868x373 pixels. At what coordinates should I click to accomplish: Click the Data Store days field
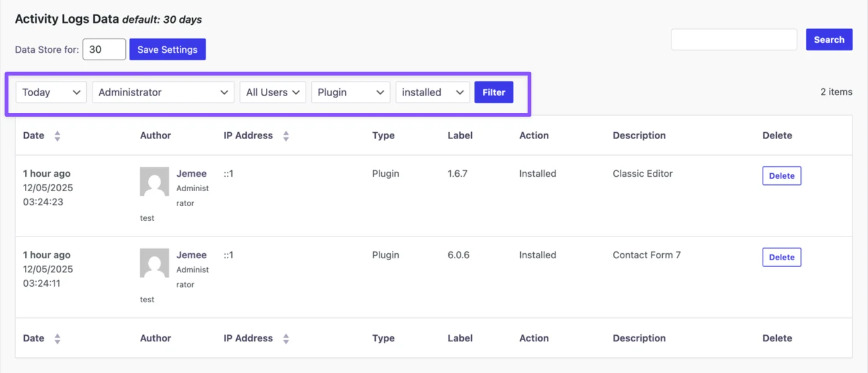point(104,49)
